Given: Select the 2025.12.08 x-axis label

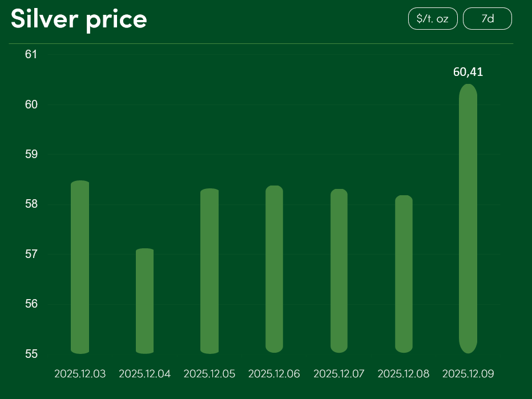Looking at the screenshot, I should pos(404,374).
